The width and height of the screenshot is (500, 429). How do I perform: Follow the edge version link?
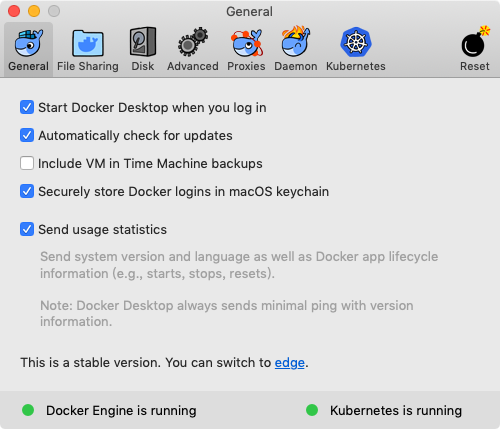coord(290,363)
